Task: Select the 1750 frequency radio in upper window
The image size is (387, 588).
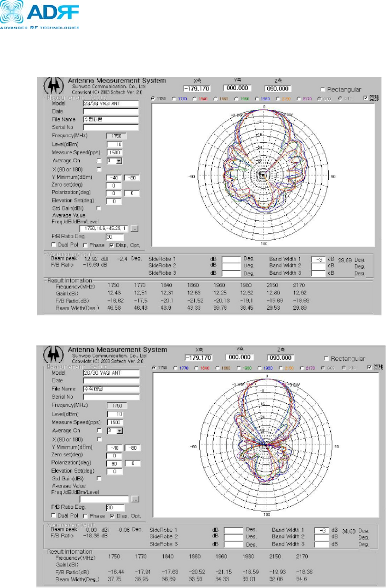Action: tap(154, 99)
